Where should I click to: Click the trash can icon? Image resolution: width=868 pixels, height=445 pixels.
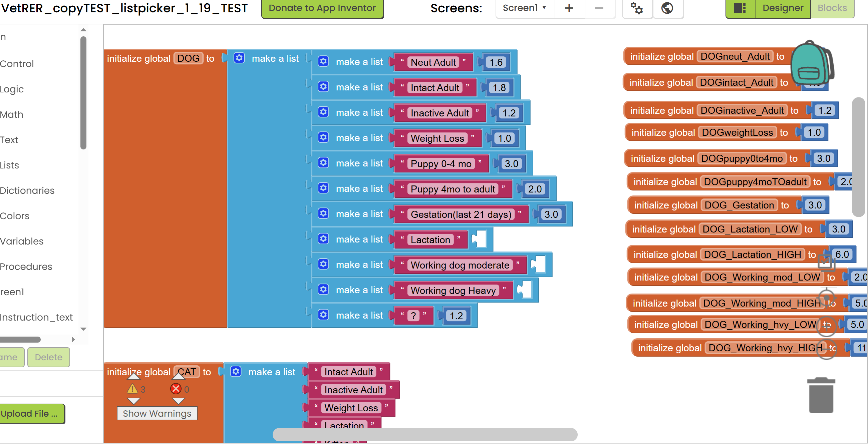point(821,396)
